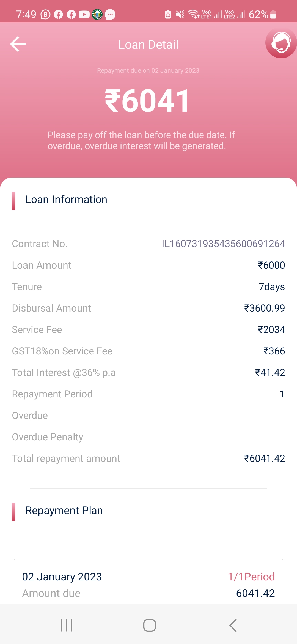Tap the first Facebook notification icon
The image size is (297, 644).
coord(58,14)
